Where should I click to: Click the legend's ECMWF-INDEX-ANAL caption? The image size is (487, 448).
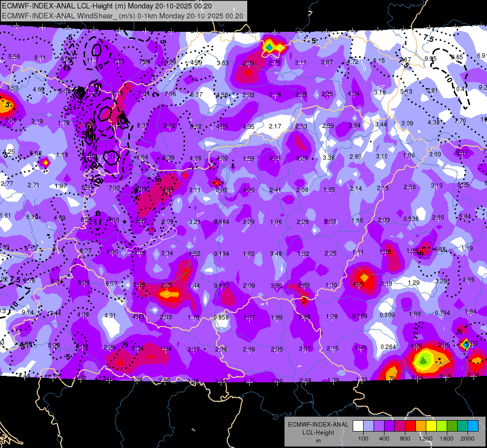(x=318, y=425)
